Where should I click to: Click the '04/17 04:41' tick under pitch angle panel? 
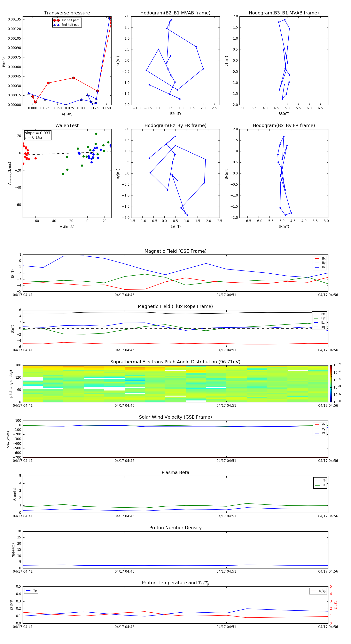click(x=23, y=406)
